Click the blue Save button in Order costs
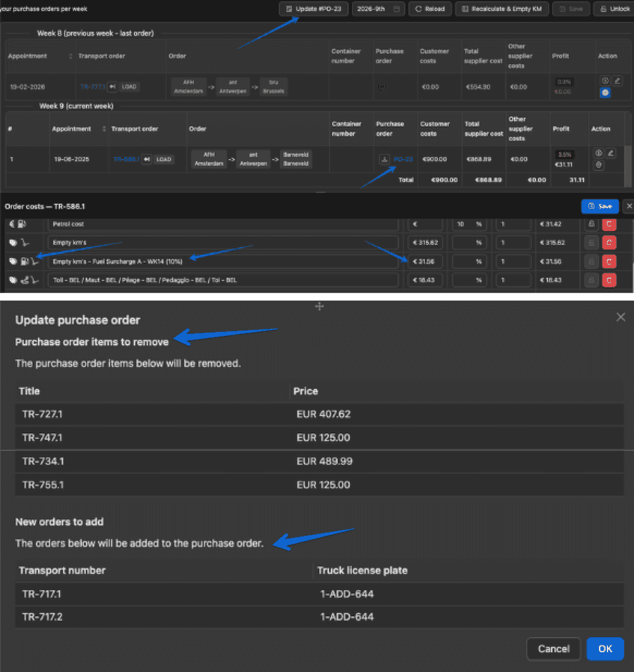The width and height of the screenshot is (634, 672). [x=600, y=206]
